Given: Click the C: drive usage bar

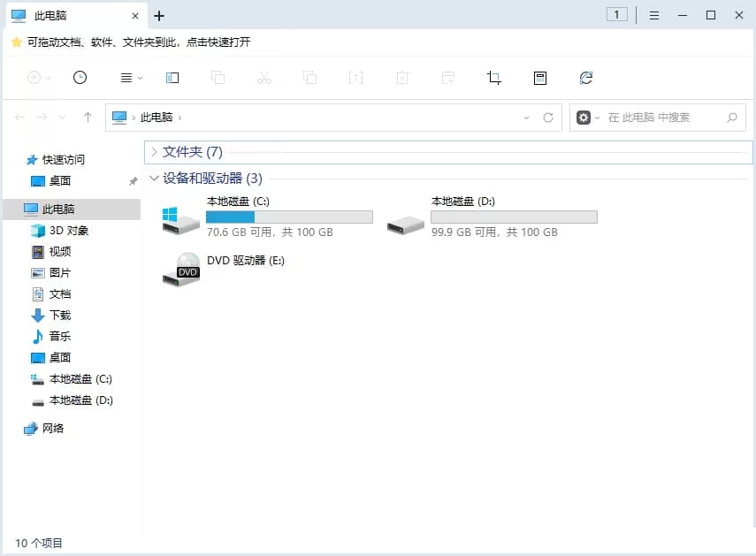Looking at the screenshot, I should [287, 217].
